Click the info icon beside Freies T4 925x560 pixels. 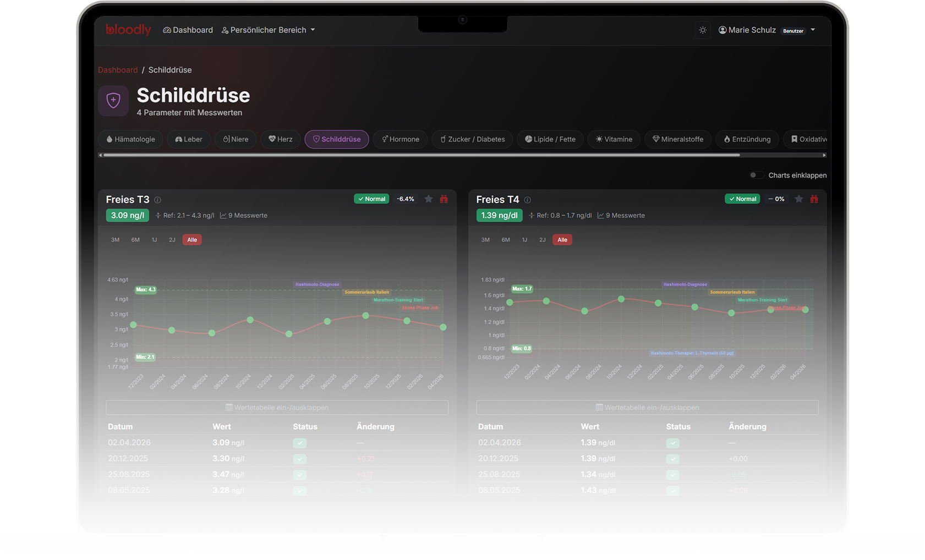point(527,200)
